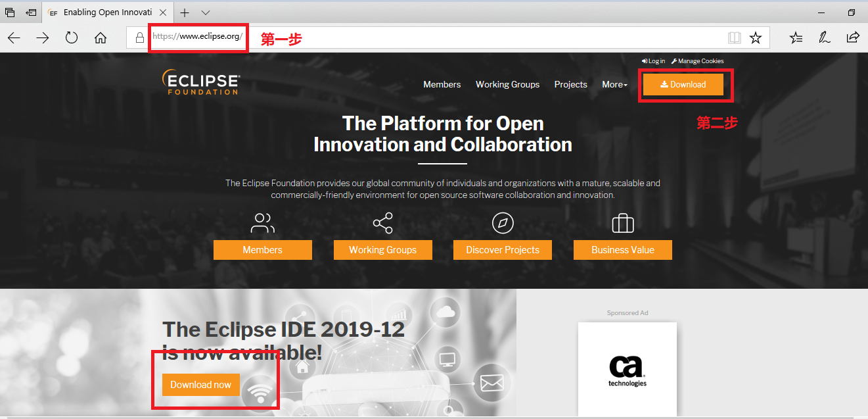Screen dimensions: 868x419
Task: Add page to favorites star
Action: (756, 37)
